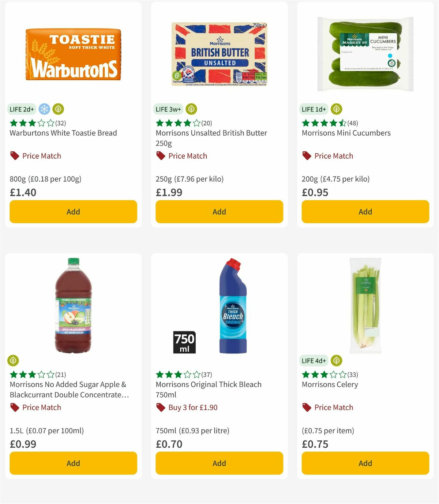439x504 pixels.
Task: Click the LIFE 2d+ badge on Warburtons bread
Action: pyautogui.click(x=22, y=109)
